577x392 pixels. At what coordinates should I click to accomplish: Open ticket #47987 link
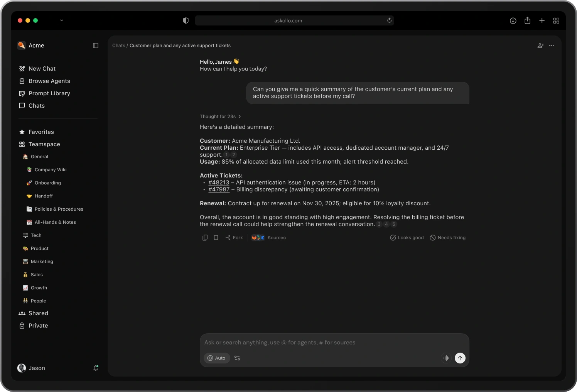219,189
